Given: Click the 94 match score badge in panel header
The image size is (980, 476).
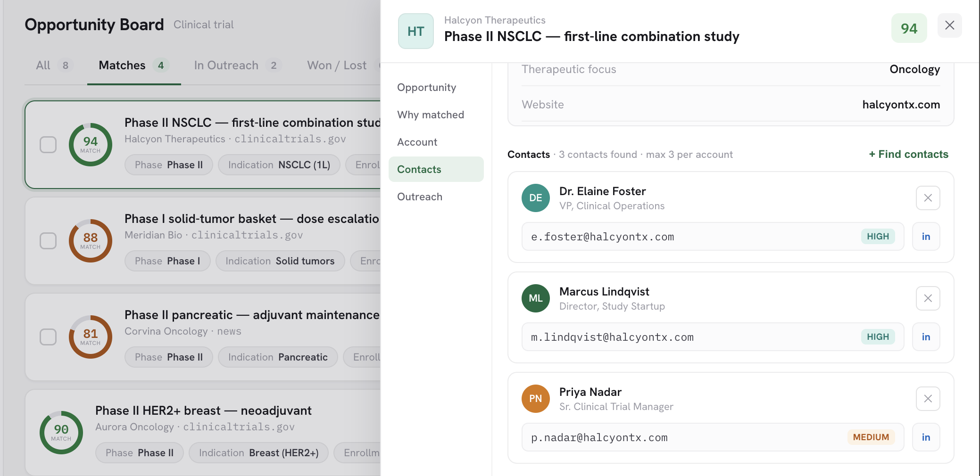Looking at the screenshot, I should [x=909, y=29].
